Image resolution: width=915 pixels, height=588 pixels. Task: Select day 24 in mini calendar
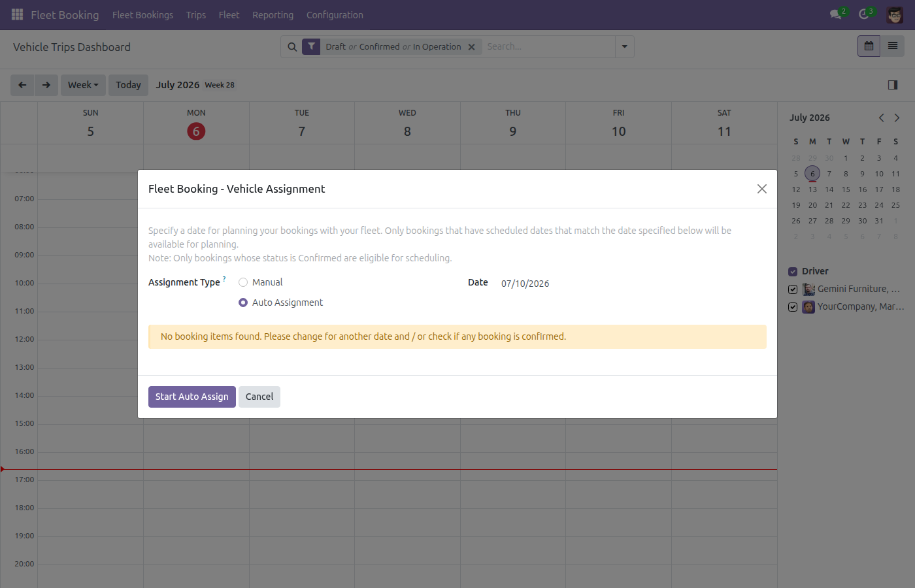[x=879, y=205]
